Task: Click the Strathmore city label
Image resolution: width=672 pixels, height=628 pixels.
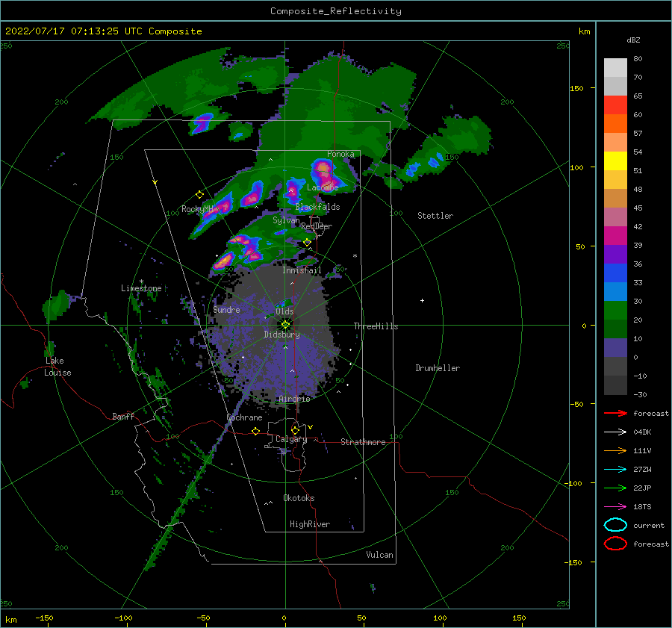Action: coord(363,442)
